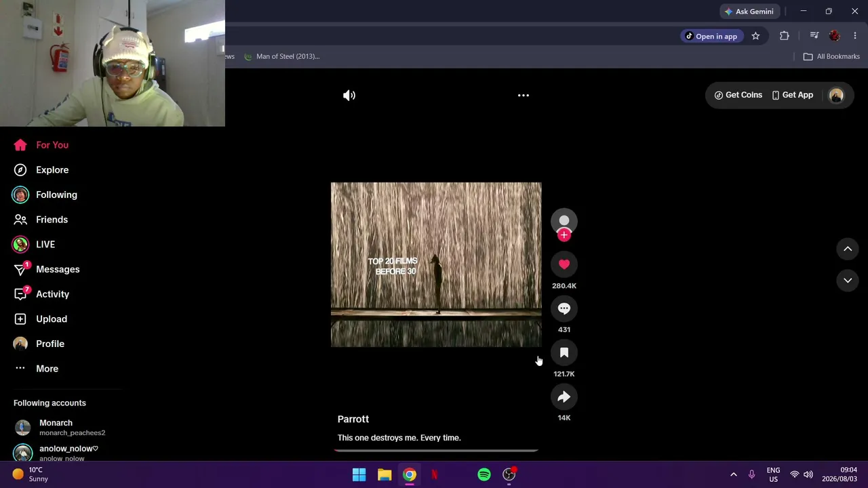Open the ENG US language switcher
868x488 pixels.
coord(773,474)
